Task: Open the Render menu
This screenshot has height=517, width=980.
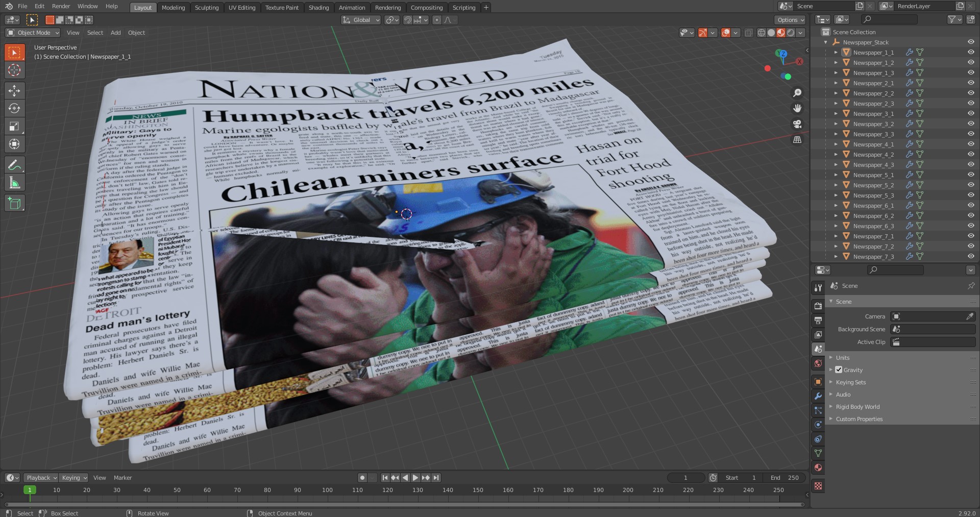Action: [x=61, y=6]
